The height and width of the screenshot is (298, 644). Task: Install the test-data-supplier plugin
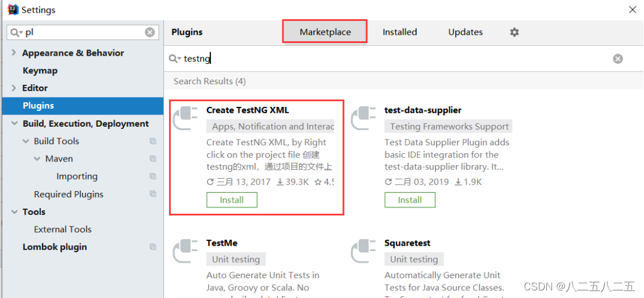pos(410,200)
